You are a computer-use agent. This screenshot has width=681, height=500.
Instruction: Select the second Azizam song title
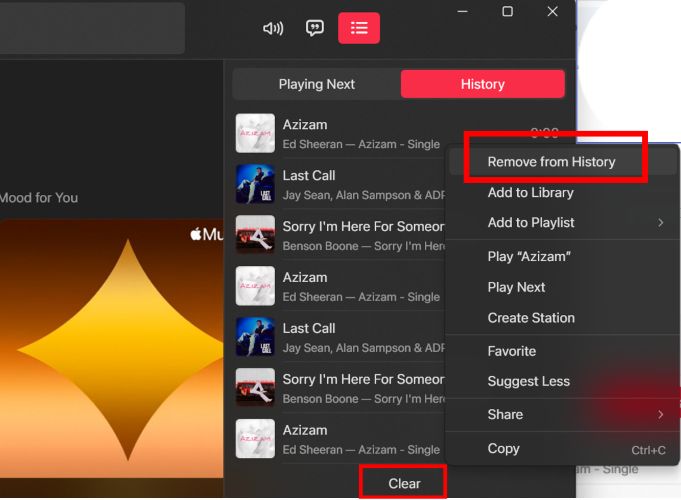tap(305, 278)
